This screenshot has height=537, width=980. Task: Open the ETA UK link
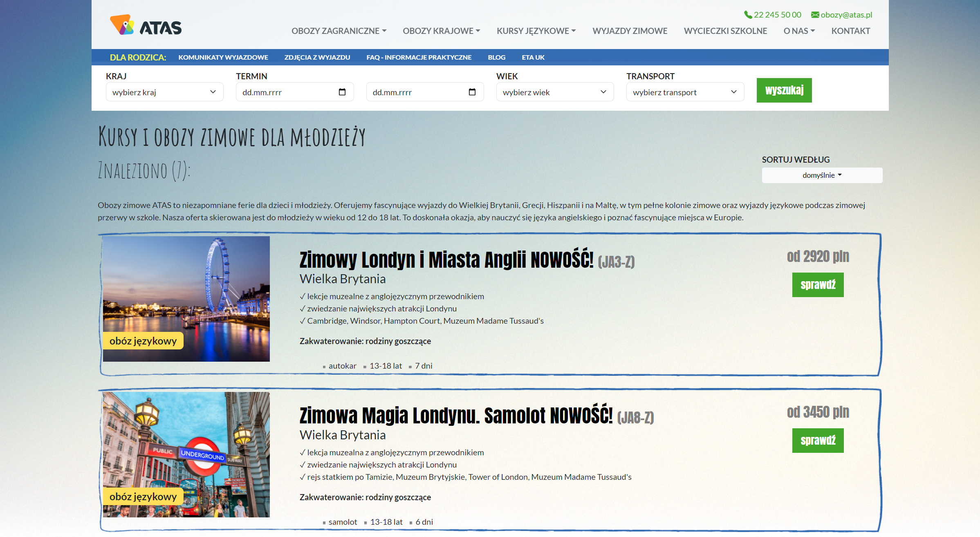point(533,57)
